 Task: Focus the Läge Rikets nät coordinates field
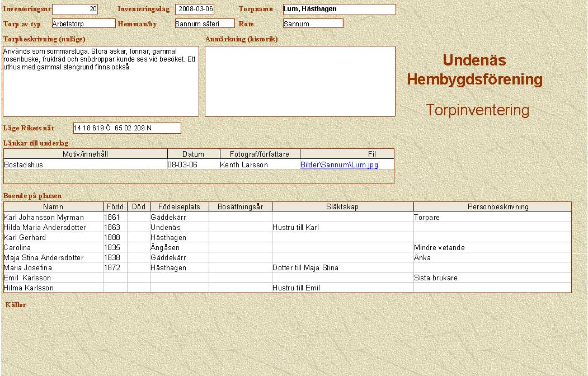coord(127,128)
